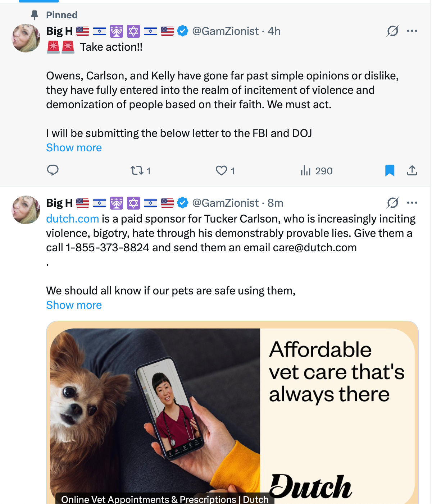Reply to the pinned Take action post
The width and height of the screenshot is (441, 504).
click(53, 170)
